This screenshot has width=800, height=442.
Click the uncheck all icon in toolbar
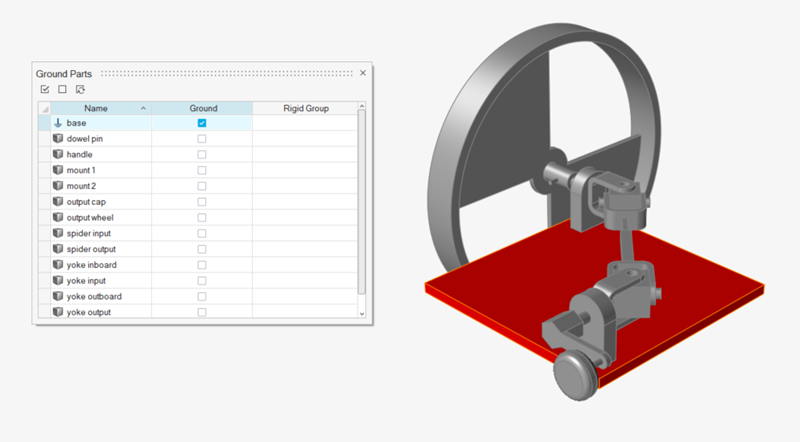(x=62, y=90)
